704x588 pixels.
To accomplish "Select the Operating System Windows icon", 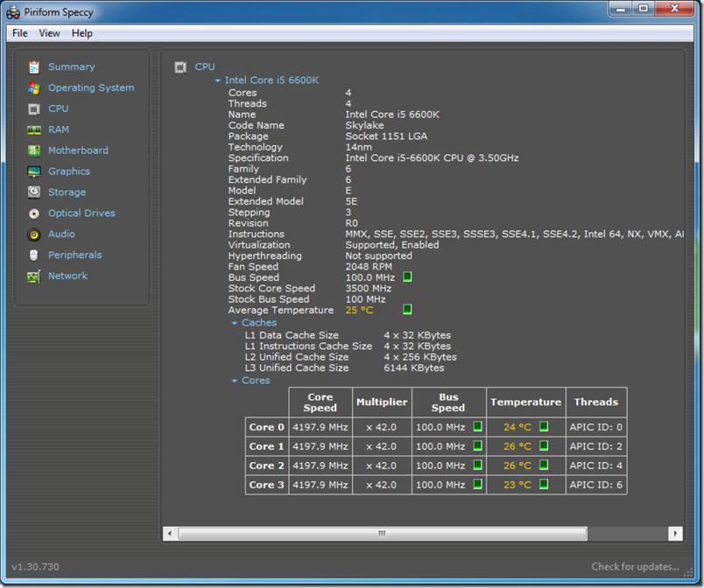I will (34, 88).
